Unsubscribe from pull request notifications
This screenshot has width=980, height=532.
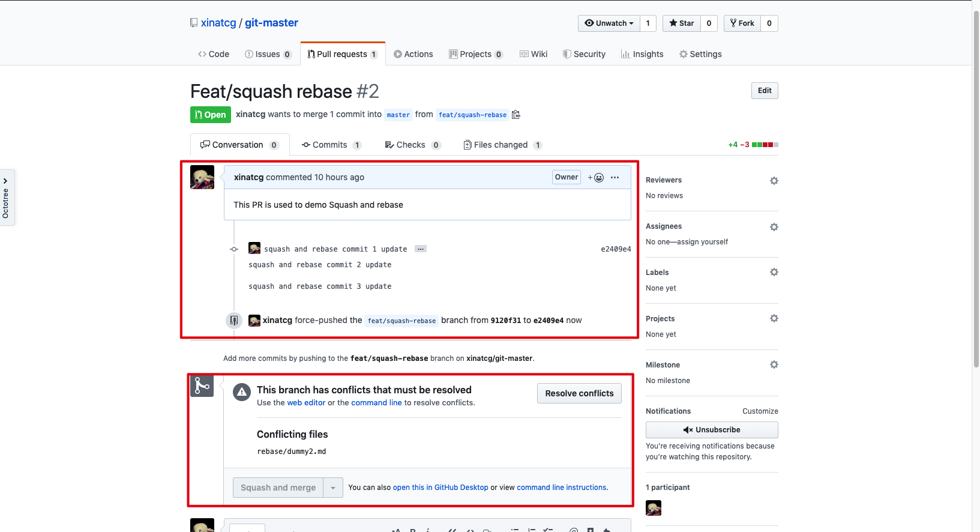(712, 430)
